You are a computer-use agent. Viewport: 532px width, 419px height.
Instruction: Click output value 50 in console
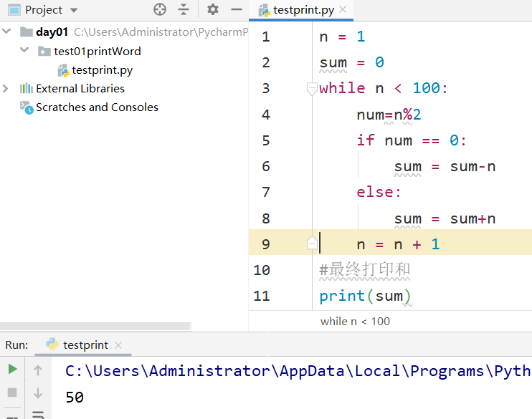(x=75, y=398)
